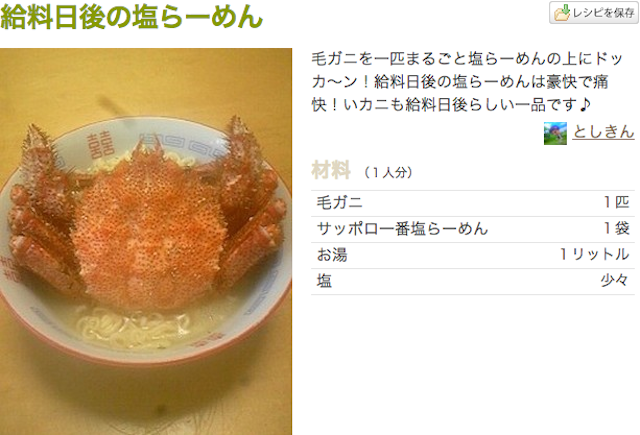Select the 毛ガニ ingredient row
The width and height of the screenshot is (640, 435).
(x=473, y=203)
